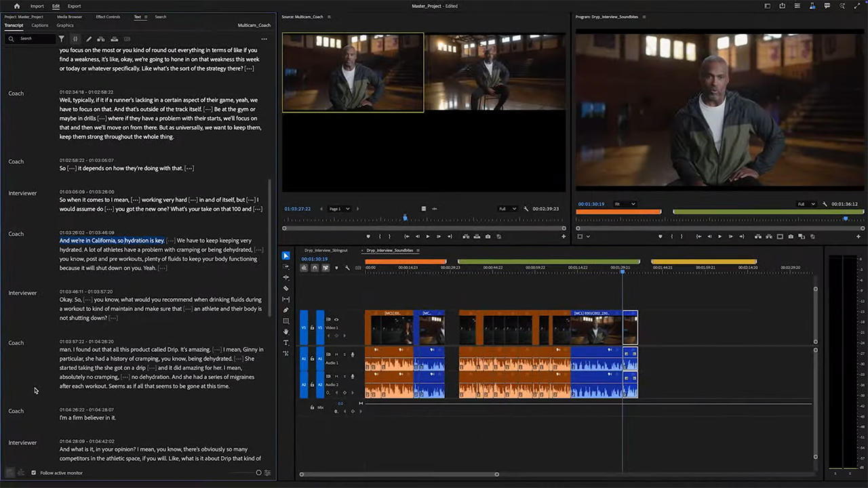Click the Transcript search field

click(31, 39)
